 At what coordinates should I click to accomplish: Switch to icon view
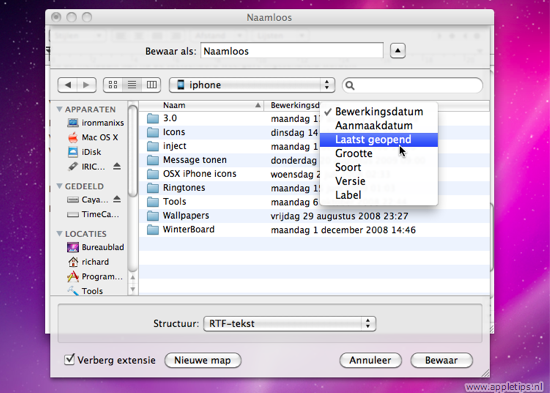pos(113,85)
